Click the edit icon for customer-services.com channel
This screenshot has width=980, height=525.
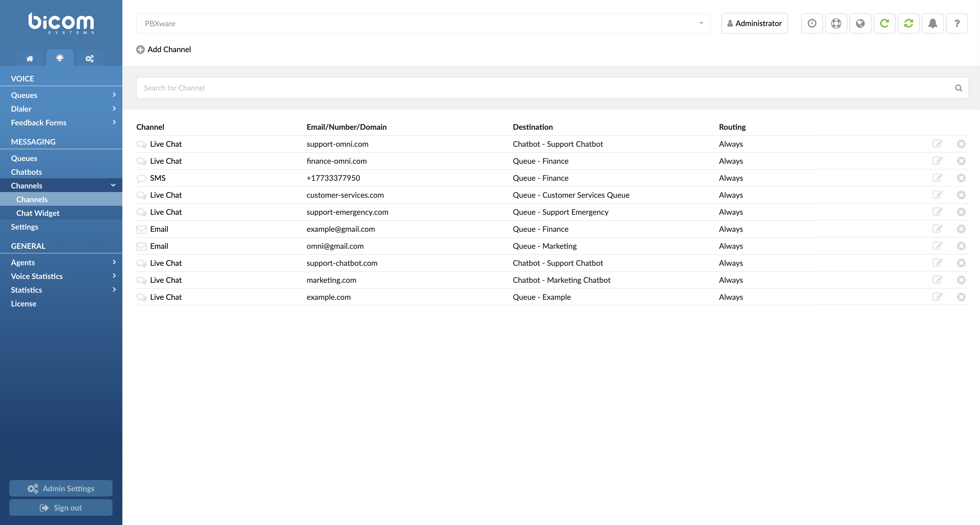click(x=937, y=194)
